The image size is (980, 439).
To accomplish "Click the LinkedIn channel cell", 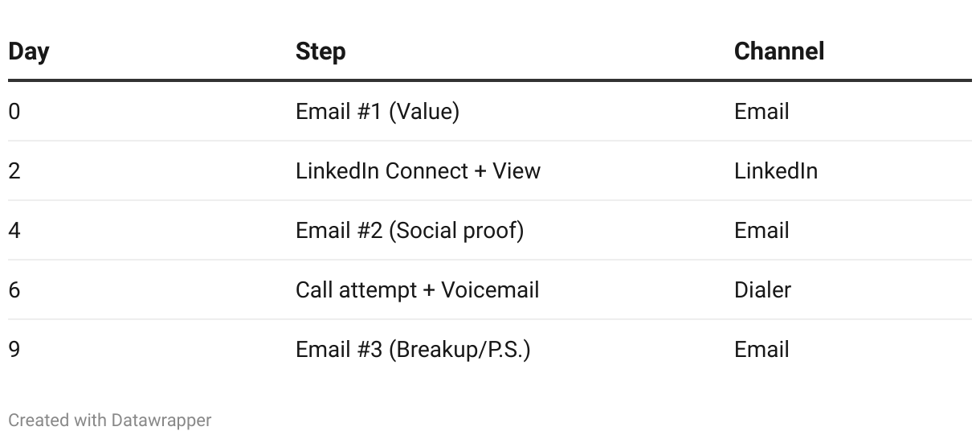I will point(775,170).
